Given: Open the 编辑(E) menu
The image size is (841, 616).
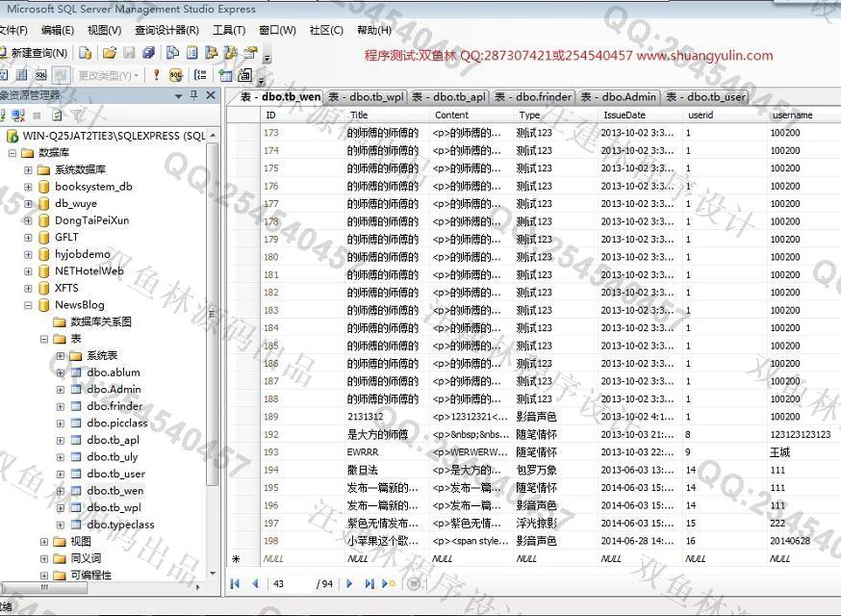Looking at the screenshot, I should point(58,30).
